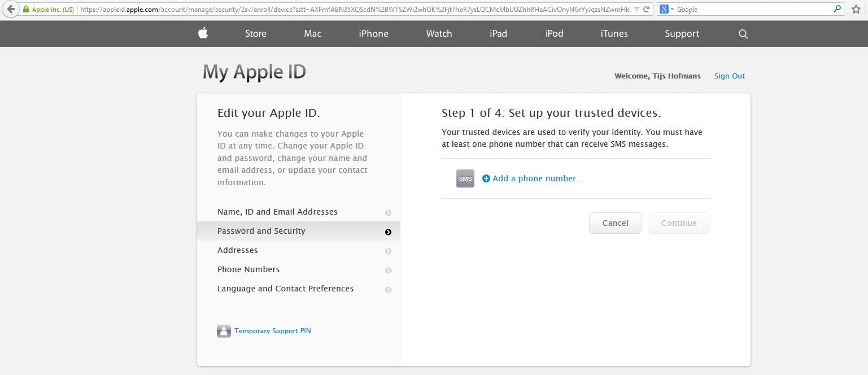The height and width of the screenshot is (375, 868).
Task: Click the Google search magnifier icon
Action: (837, 9)
